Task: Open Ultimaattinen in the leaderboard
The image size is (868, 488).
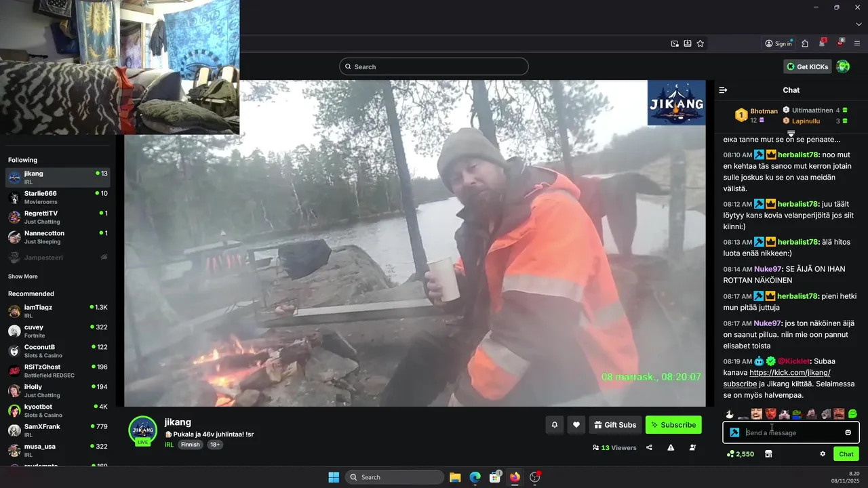Action: 814,110
